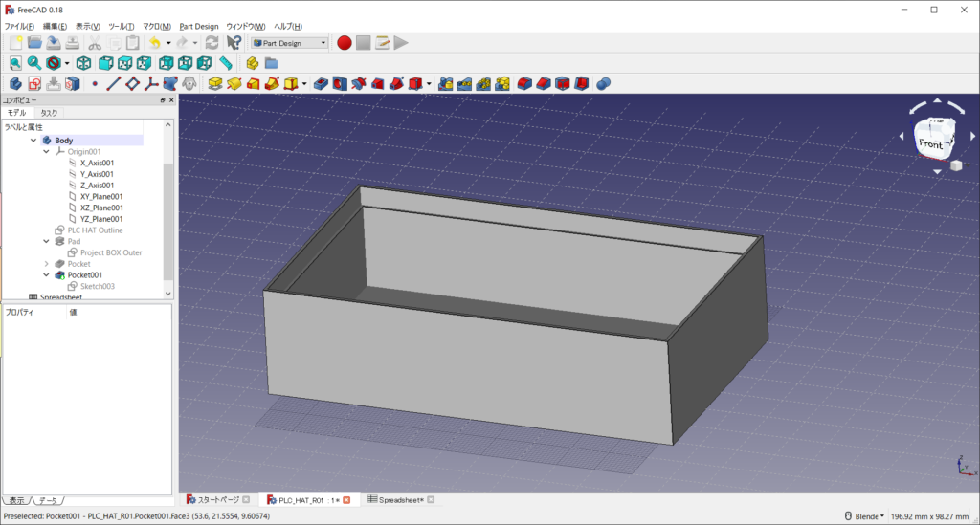980x525 pixels.
Task: Click the Create datum line tool
Action: point(113,84)
